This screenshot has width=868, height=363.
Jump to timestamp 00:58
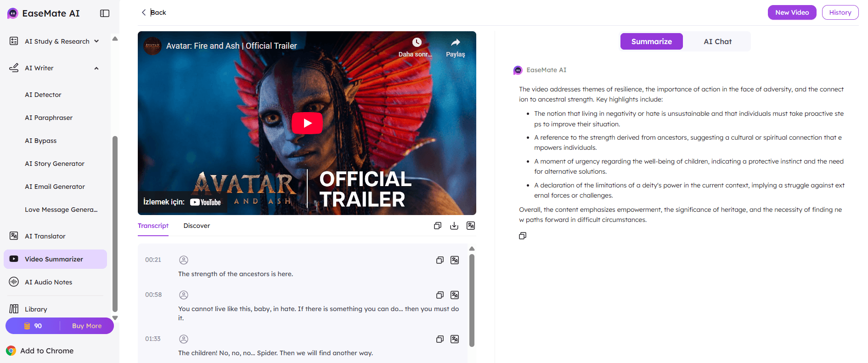[153, 295]
